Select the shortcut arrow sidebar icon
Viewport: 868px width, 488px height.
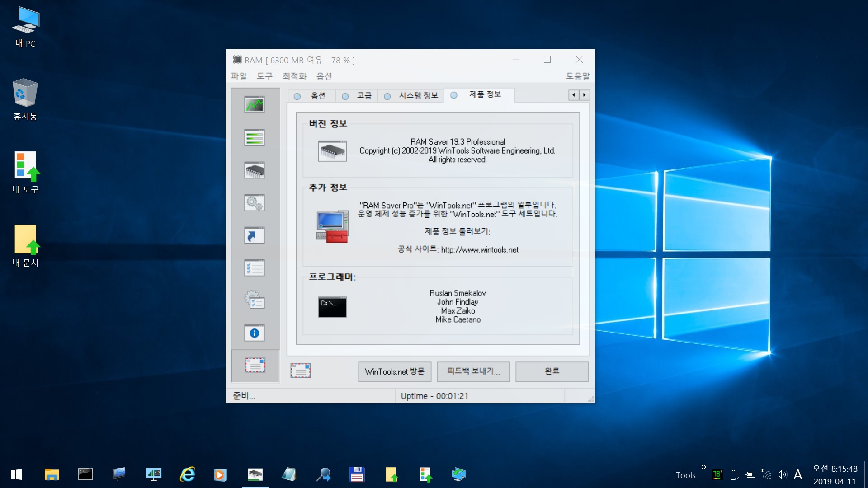[255, 235]
